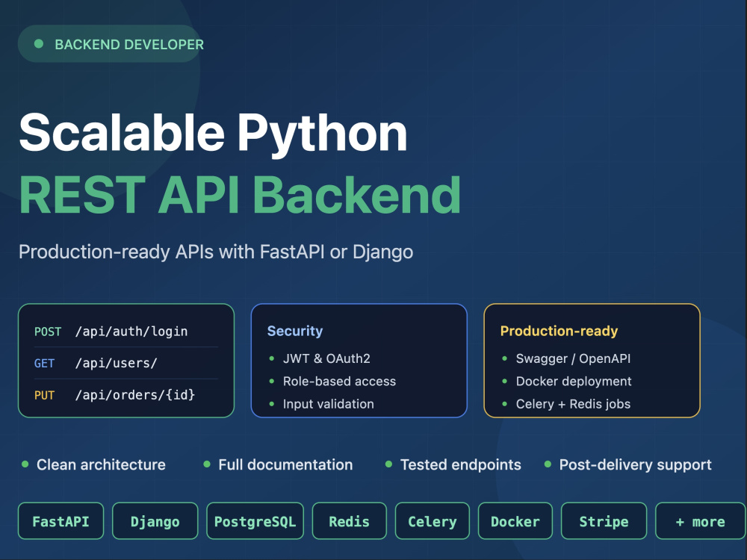The height and width of the screenshot is (560, 747).
Task: Click the Docker tag
Action: tap(515, 521)
